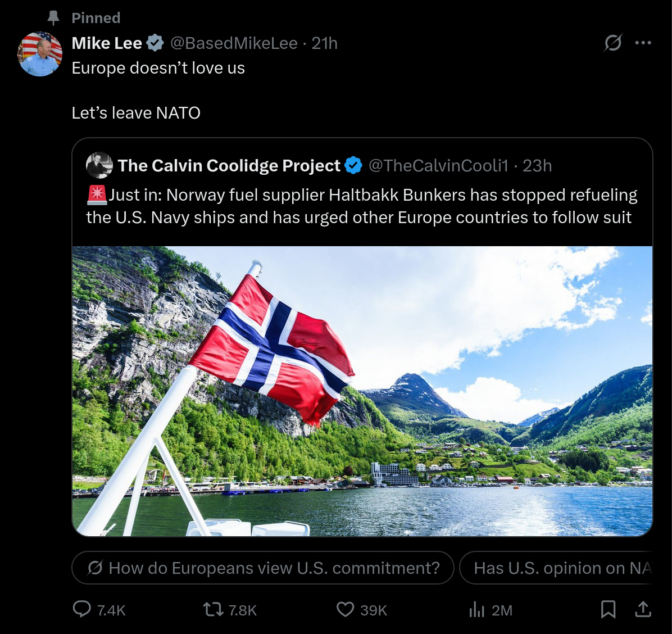Open the Norway flag fjord image
672x634 pixels.
pyautogui.click(x=362, y=391)
